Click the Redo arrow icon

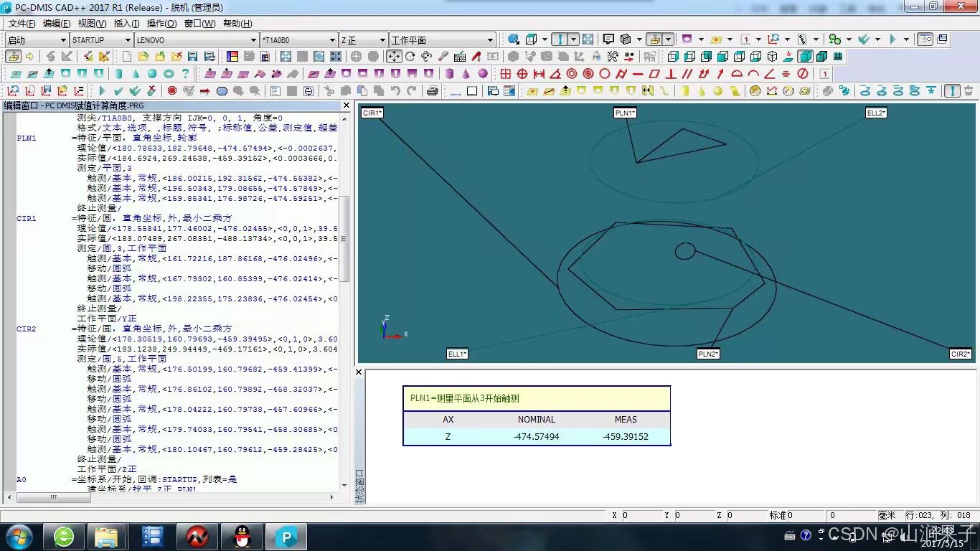411,91
